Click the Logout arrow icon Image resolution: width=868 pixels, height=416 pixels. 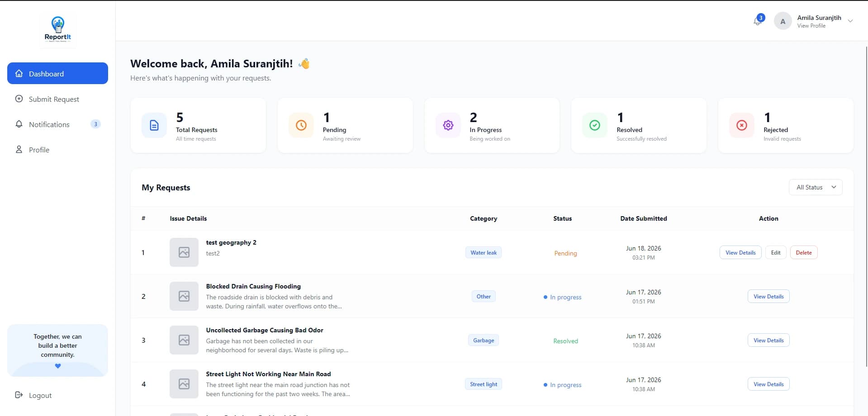coord(19,395)
